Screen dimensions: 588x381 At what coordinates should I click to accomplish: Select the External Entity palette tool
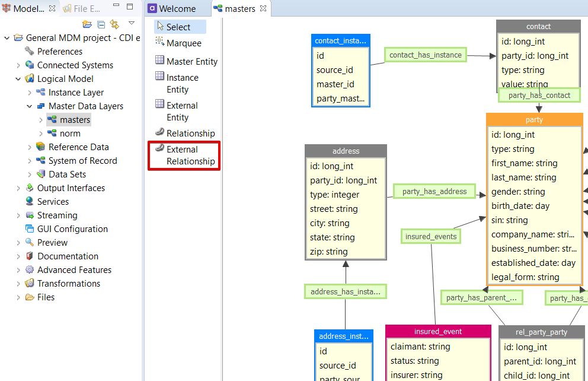(182, 112)
